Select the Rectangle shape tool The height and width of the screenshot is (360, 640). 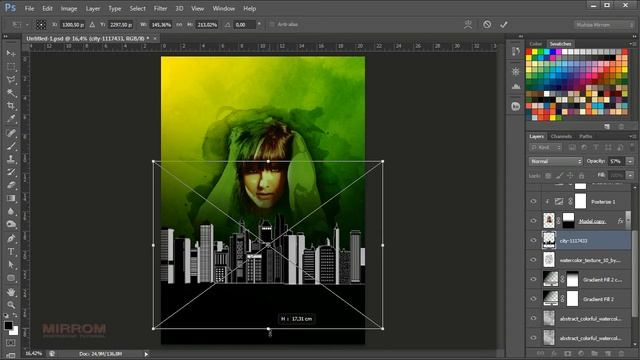tap(11, 278)
